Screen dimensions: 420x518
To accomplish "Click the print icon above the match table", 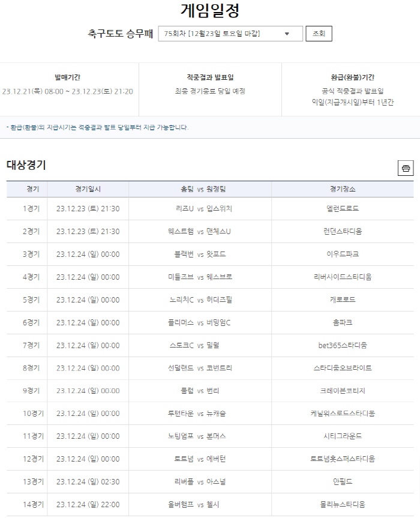I will [406, 168].
